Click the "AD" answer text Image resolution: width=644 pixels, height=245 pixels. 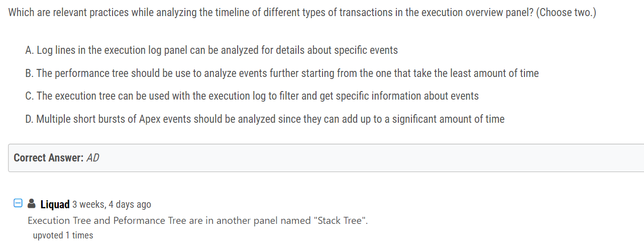point(93,158)
